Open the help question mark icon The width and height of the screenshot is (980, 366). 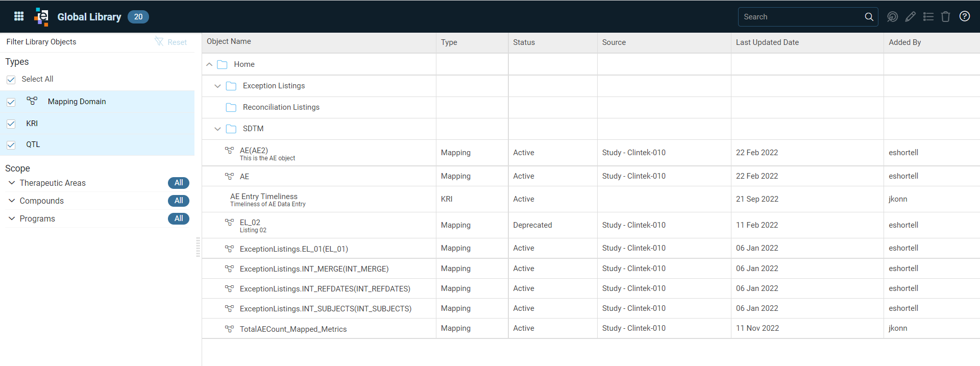pyautogui.click(x=965, y=16)
